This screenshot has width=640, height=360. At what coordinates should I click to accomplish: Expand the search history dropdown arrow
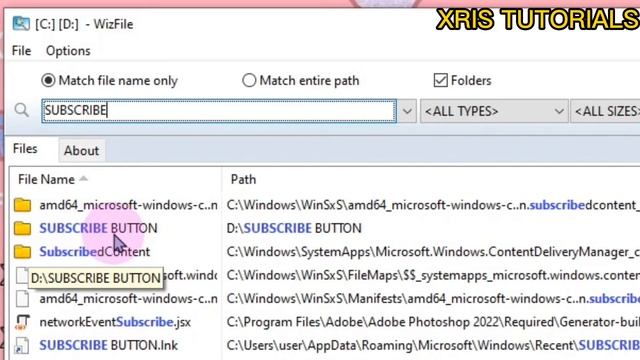(407, 111)
